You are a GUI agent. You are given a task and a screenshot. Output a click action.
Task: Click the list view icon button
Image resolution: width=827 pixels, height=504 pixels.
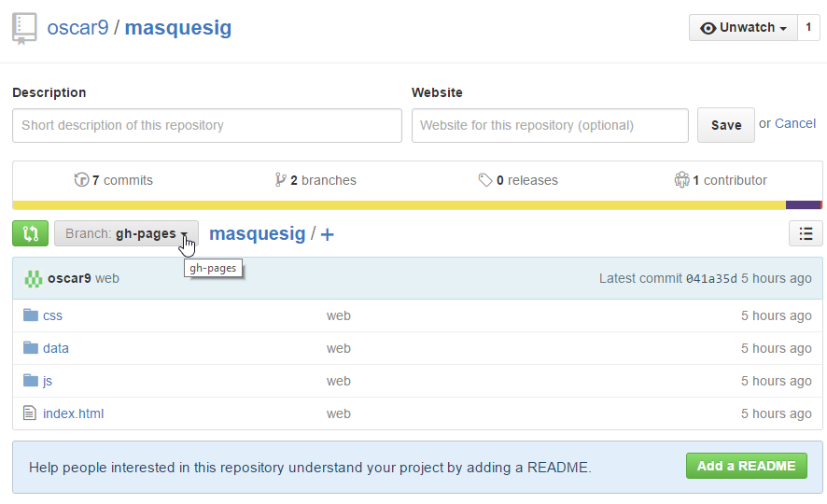click(x=806, y=233)
